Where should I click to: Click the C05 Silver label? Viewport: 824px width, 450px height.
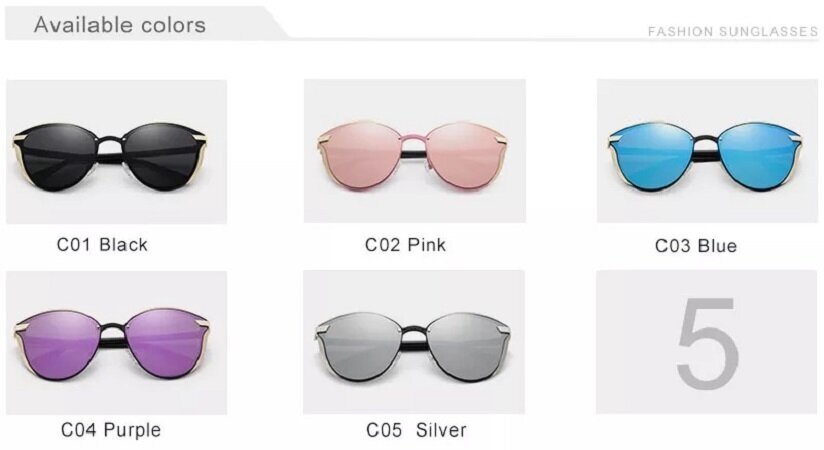(416, 430)
